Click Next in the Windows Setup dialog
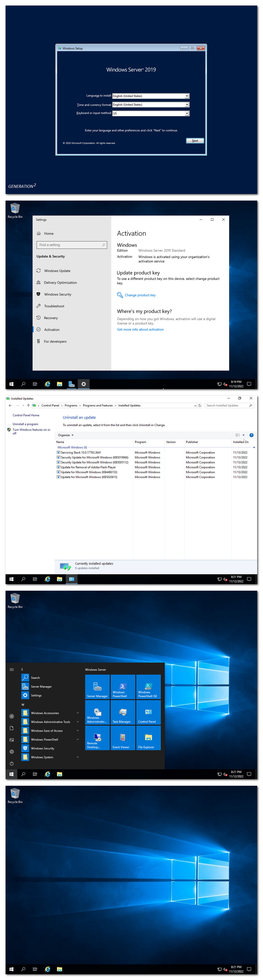Viewport: 263px width, 980px height. tap(195, 141)
